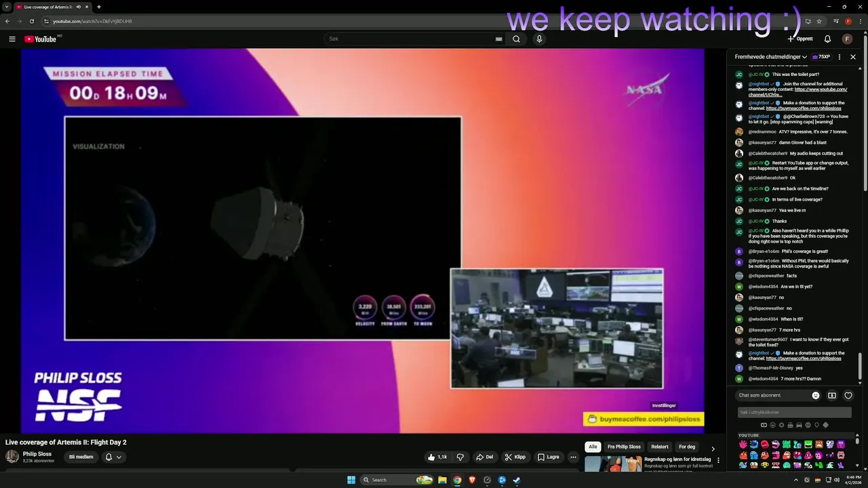Close the live chat panel
Image resolution: width=868 pixels, height=488 pixels.
click(853, 57)
